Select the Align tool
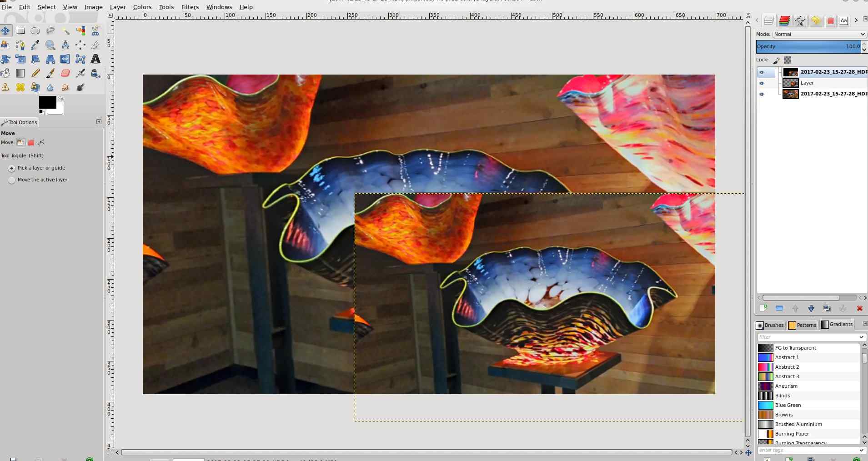 click(x=80, y=45)
